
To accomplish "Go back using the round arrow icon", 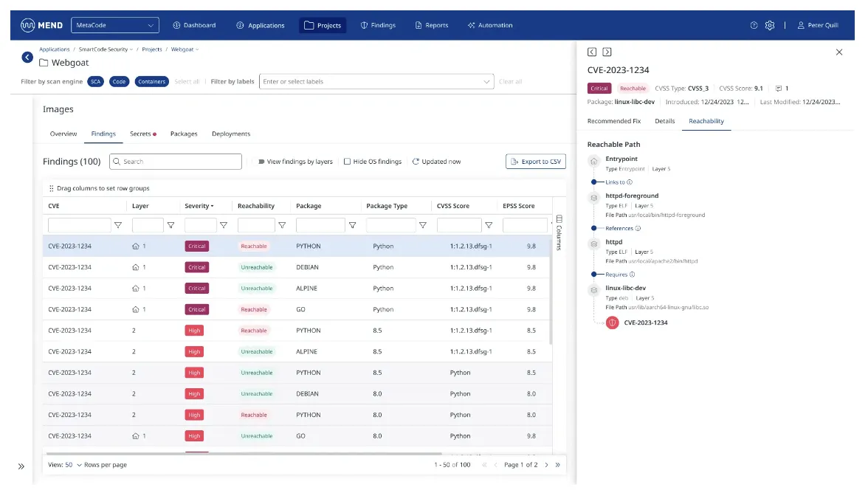I will point(27,57).
